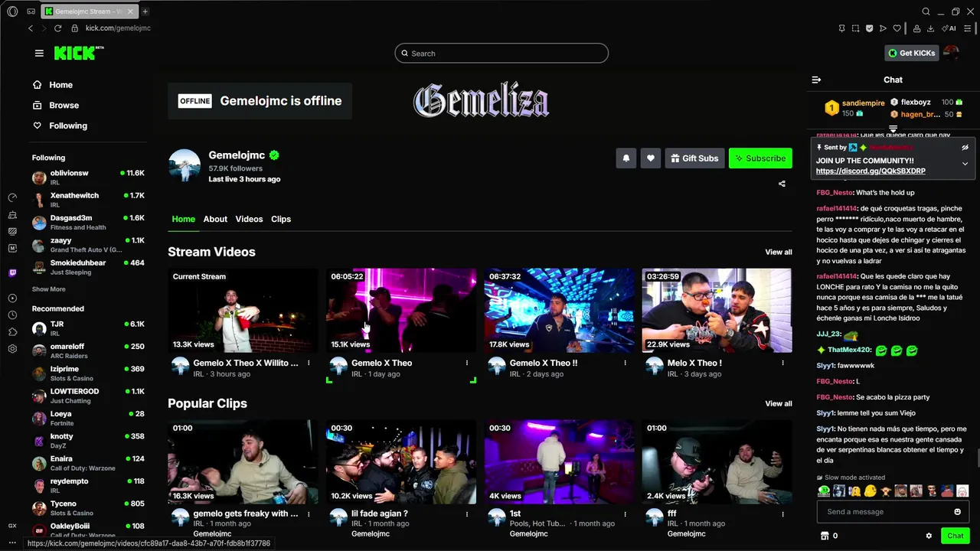Show more followed channels

(48, 289)
